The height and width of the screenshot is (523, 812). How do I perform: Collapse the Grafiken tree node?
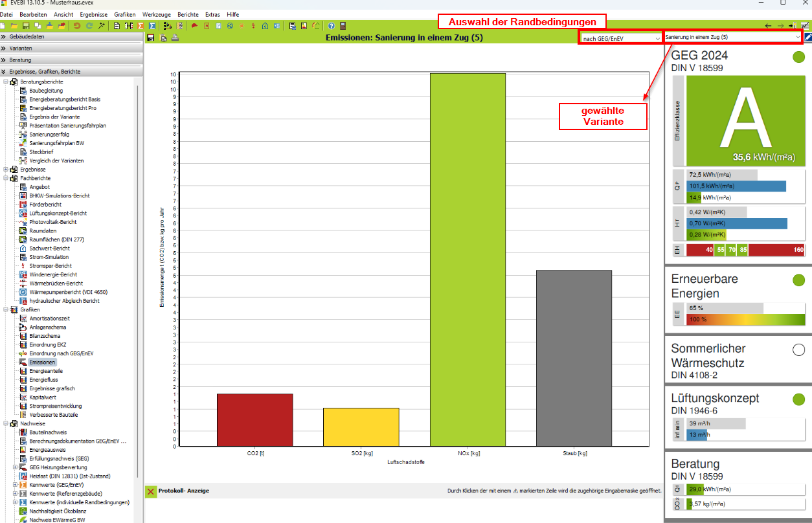click(6, 310)
